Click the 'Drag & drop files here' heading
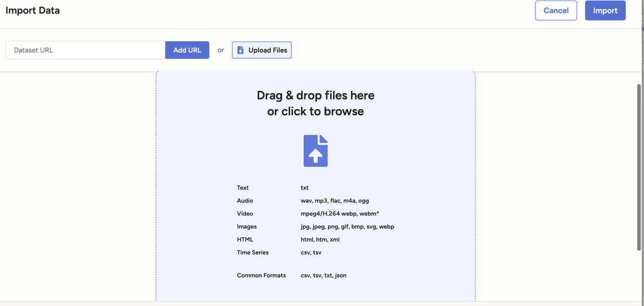The height and width of the screenshot is (306, 644). [x=315, y=95]
